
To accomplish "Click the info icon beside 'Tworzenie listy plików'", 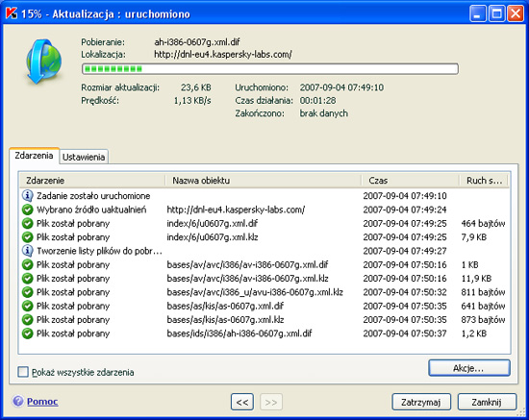I will [x=27, y=251].
